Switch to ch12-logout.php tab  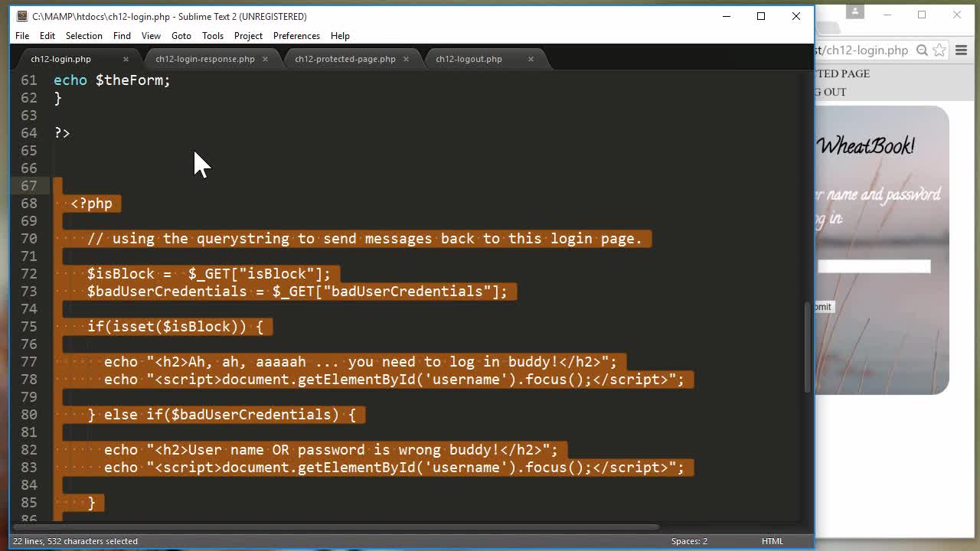click(469, 59)
